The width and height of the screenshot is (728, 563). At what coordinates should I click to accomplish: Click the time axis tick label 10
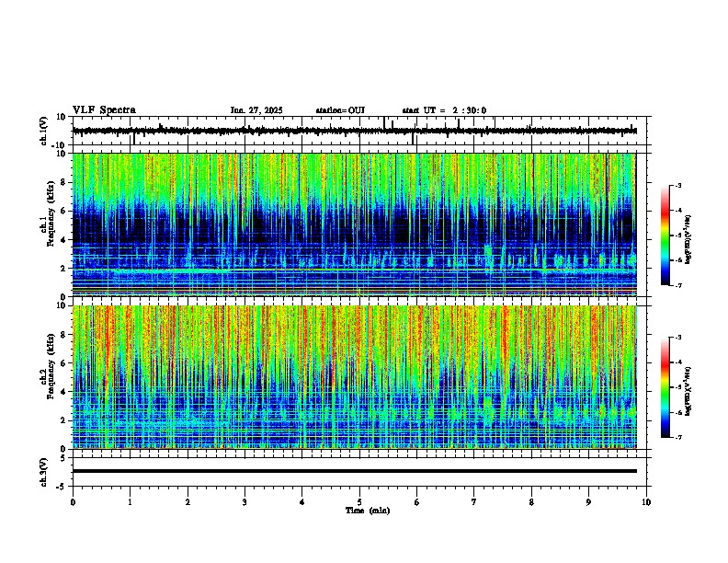[x=646, y=502]
